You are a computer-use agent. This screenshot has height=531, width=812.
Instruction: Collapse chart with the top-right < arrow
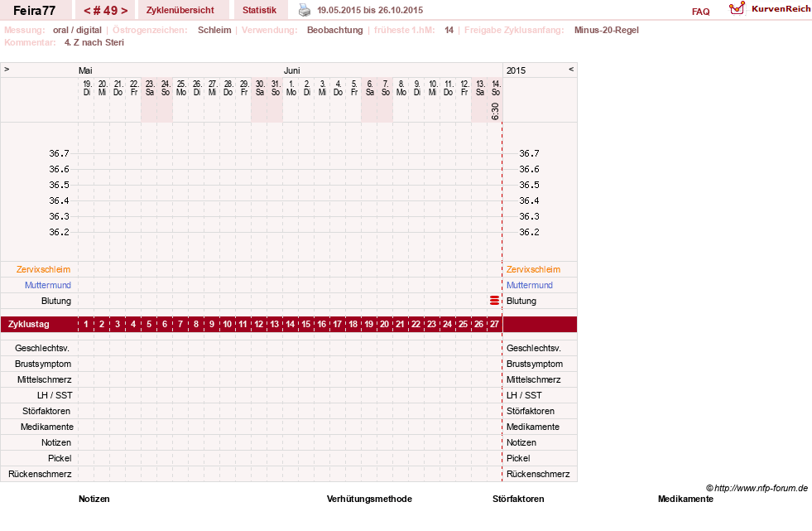[571, 69]
